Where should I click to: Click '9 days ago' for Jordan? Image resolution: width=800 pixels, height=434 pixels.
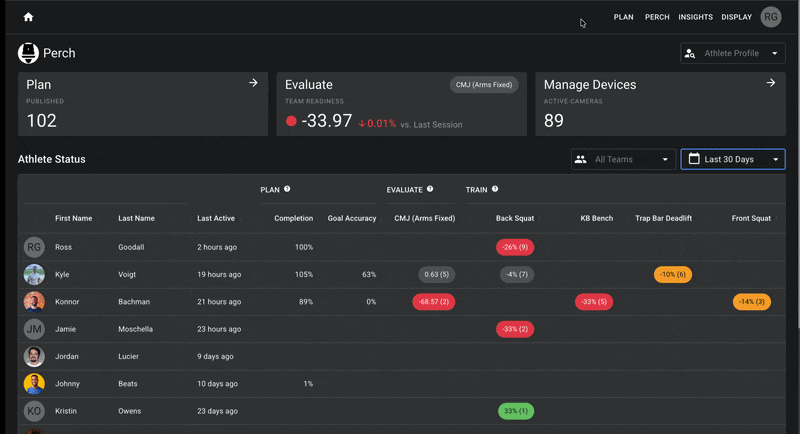215,356
